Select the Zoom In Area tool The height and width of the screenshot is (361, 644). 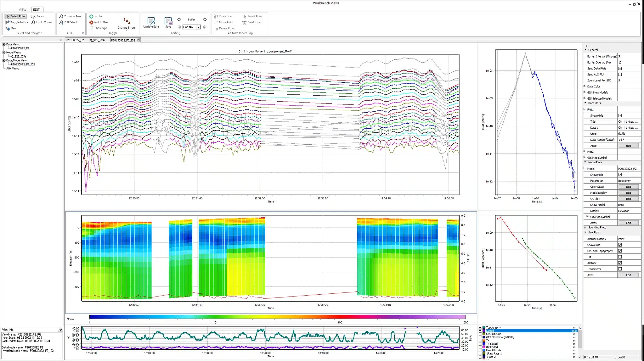(70, 16)
